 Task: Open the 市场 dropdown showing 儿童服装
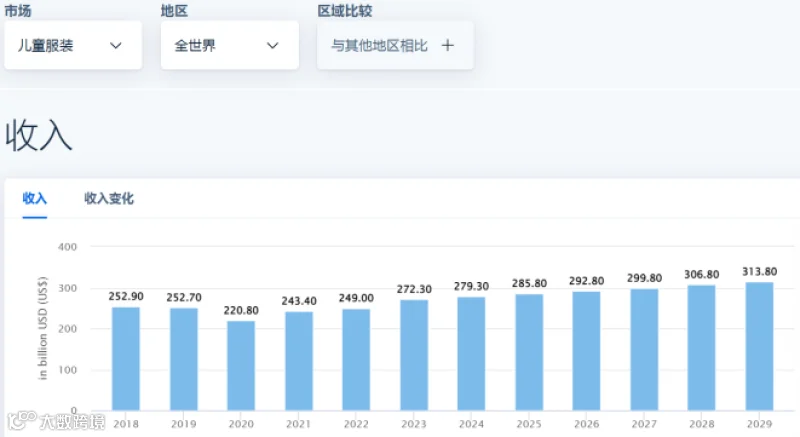click(x=73, y=45)
